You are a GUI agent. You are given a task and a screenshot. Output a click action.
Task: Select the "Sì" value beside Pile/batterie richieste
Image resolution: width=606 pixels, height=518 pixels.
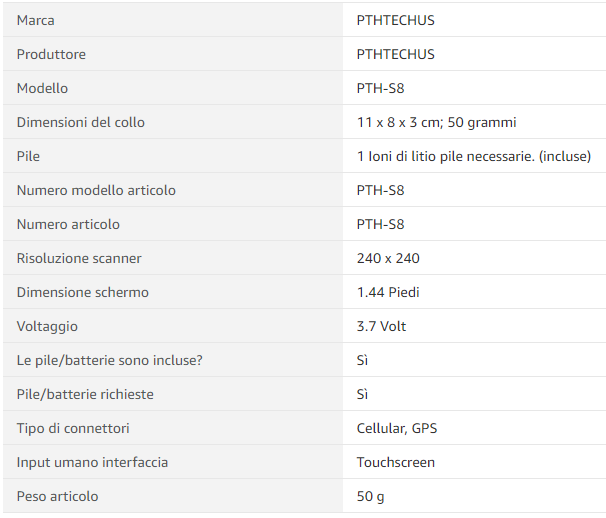coord(363,394)
